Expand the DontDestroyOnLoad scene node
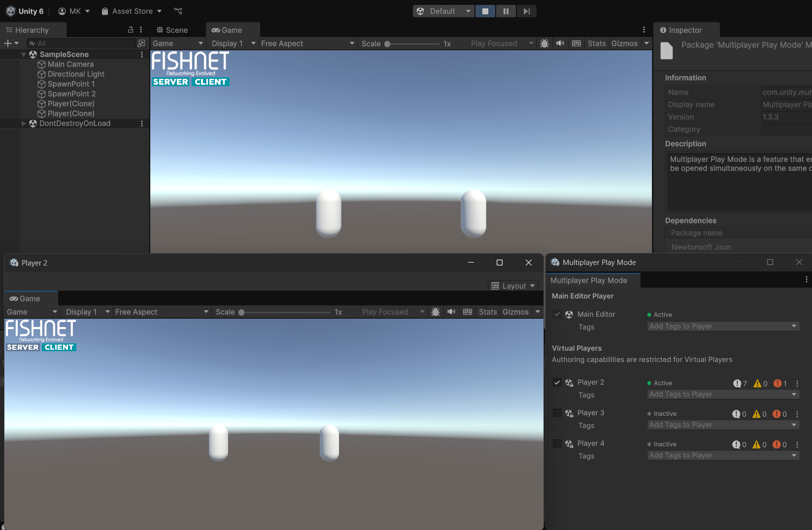This screenshot has height=530, width=812. 24,124
